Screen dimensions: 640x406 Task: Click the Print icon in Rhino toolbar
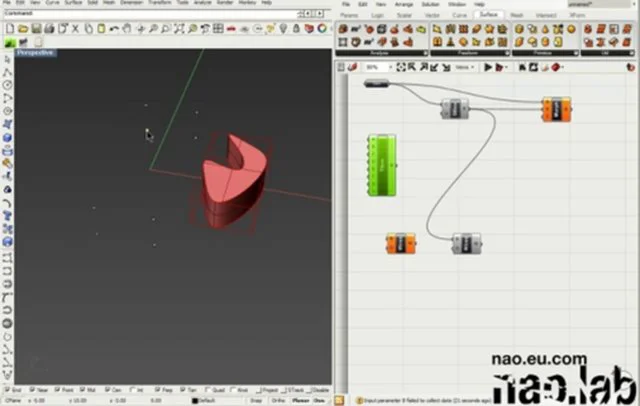(49, 29)
